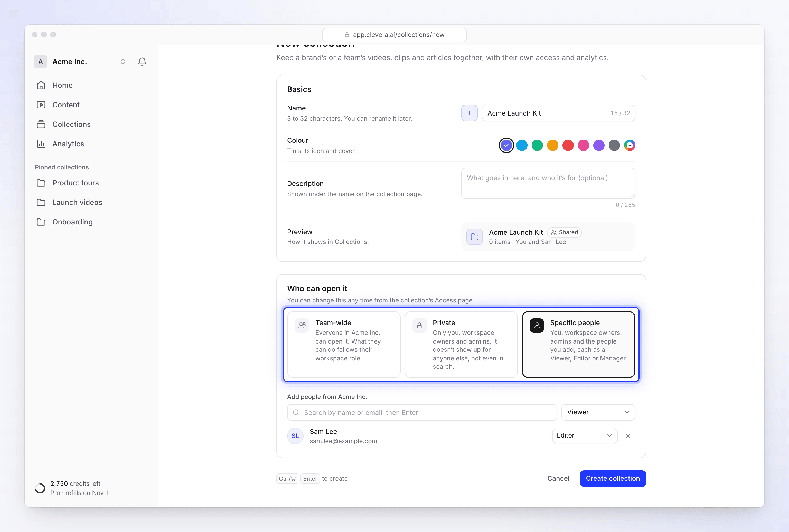Click Create collection
Viewport: 789px width, 532px height.
(x=613, y=478)
